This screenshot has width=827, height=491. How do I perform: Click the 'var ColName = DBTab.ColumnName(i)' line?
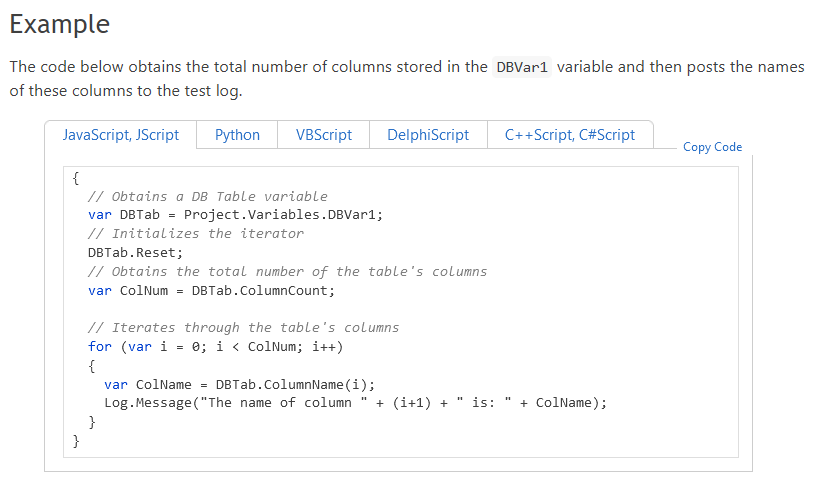239,384
